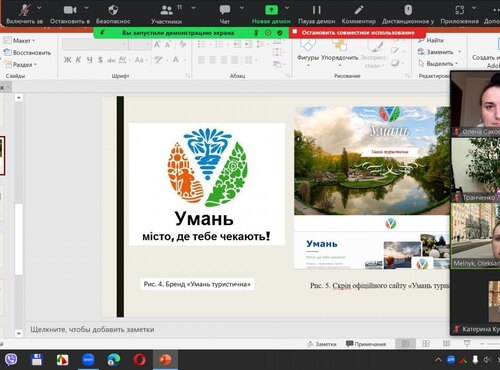Clear all text formatting
Screen dimensions: 500x370
pos(183,44)
